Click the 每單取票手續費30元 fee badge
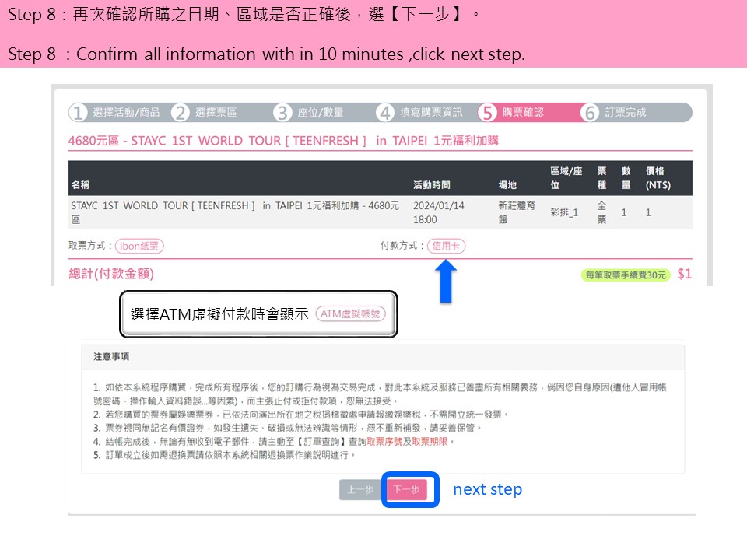 pos(625,275)
